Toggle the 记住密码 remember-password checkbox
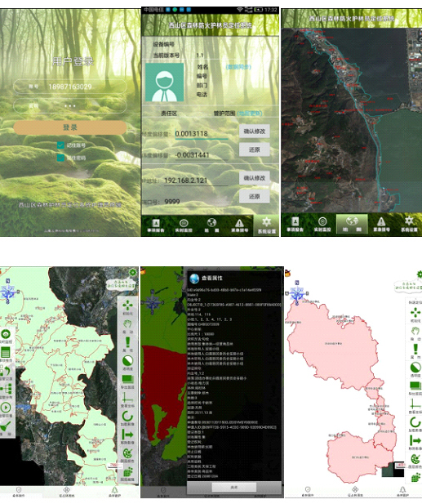Screen dimensions: 422x504 (60, 158)
